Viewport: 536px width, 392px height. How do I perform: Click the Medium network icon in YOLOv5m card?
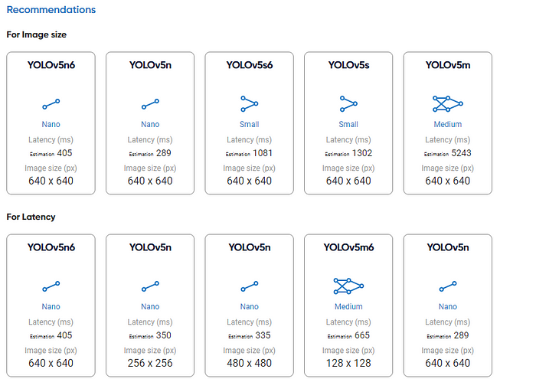tap(448, 103)
